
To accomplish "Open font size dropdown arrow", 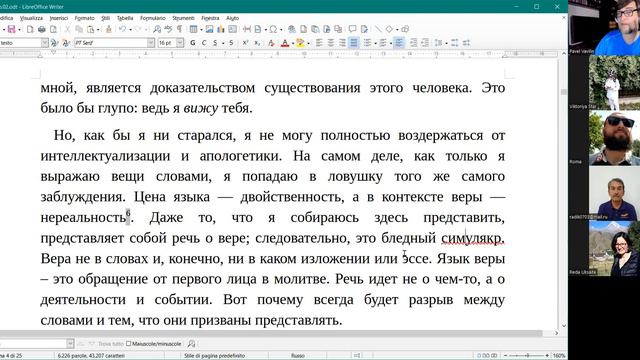I will point(180,43).
